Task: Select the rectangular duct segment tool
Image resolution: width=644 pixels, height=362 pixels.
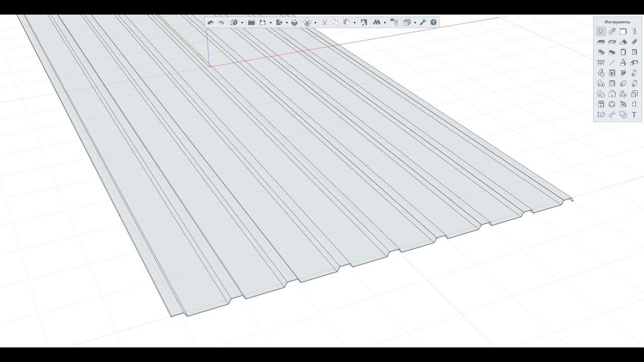Action: (x=634, y=83)
